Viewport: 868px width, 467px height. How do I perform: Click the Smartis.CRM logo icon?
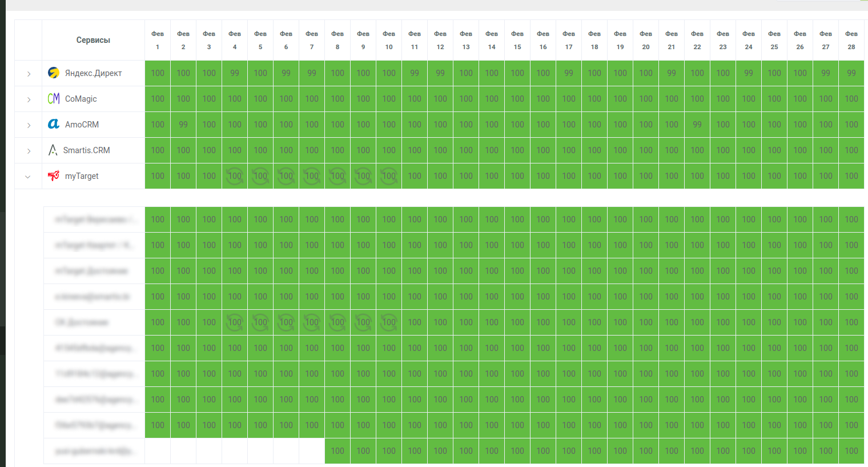click(53, 150)
